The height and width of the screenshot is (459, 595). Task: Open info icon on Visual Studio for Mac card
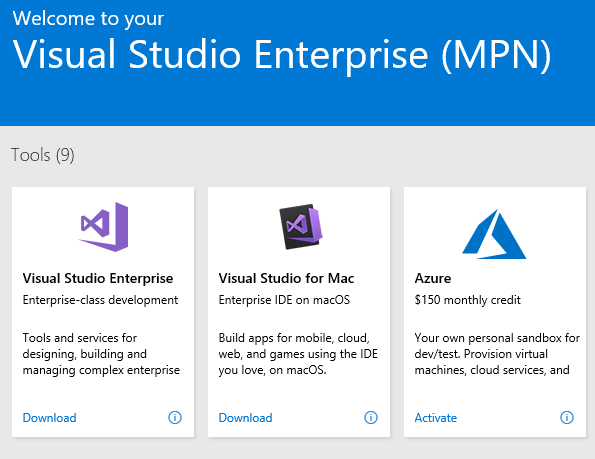(x=371, y=418)
